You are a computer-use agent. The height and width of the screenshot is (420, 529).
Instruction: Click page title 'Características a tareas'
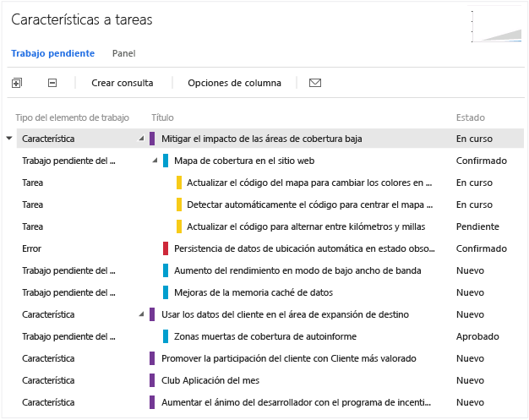[82, 19]
